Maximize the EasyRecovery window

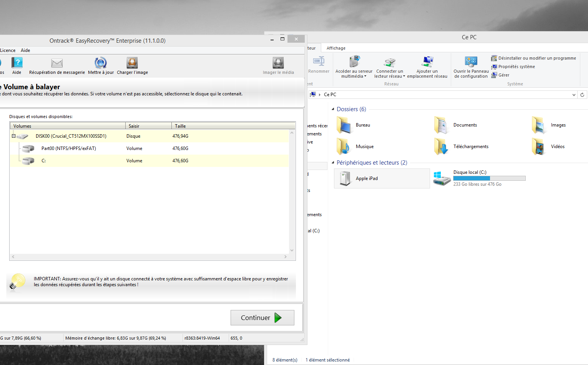(282, 39)
